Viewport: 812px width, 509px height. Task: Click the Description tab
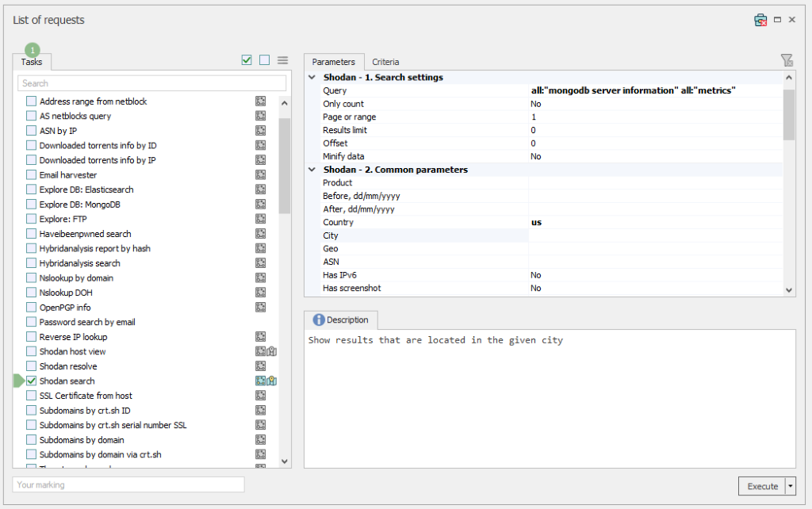[341, 320]
